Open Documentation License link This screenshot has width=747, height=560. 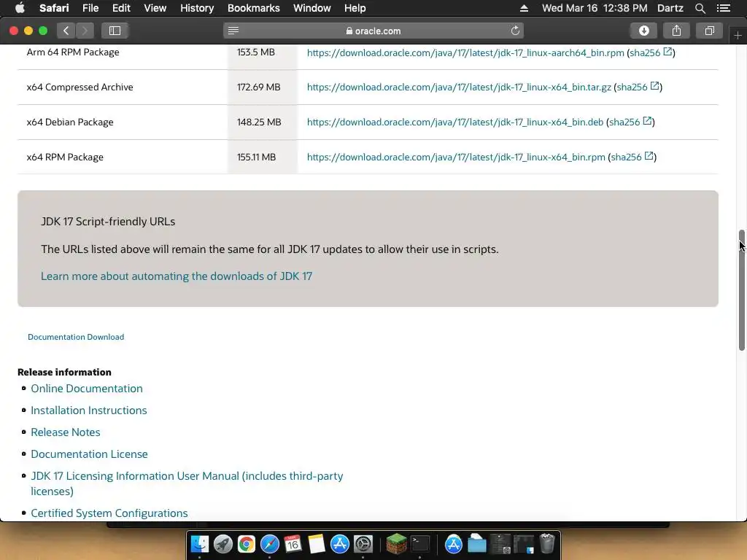[89, 454]
